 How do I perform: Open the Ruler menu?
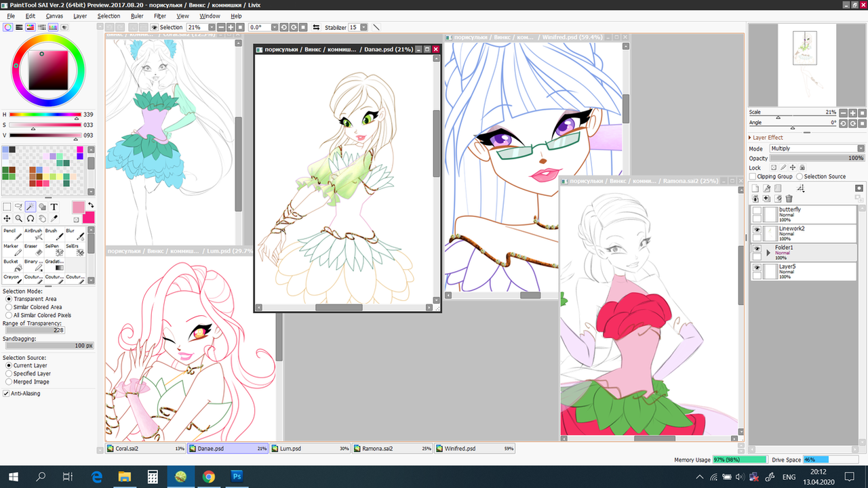pyautogui.click(x=137, y=16)
